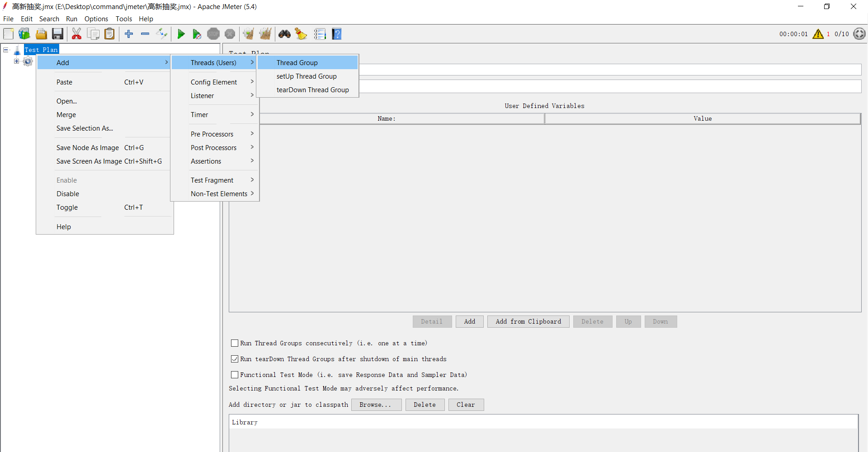868x452 pixels.
Task: Toggle Run Thread Groups consecutively checkbox
Action: (x=235, y=344)
